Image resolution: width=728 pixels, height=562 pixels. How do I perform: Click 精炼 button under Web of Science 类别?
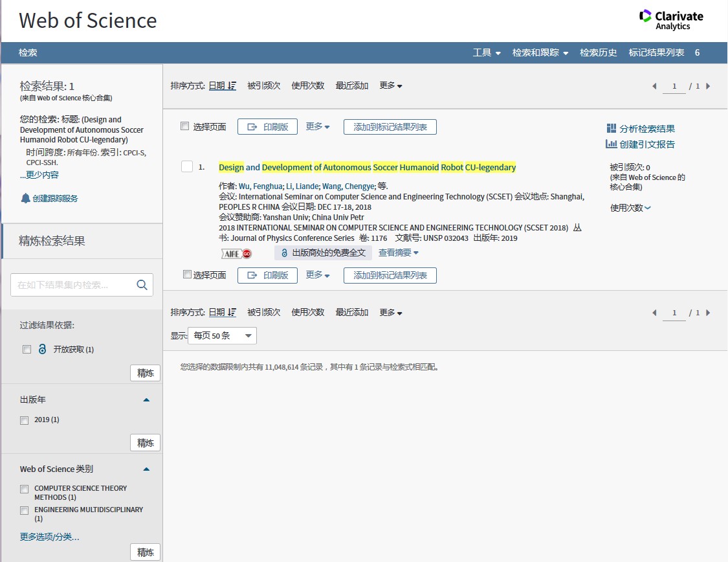tap(146, 552)
